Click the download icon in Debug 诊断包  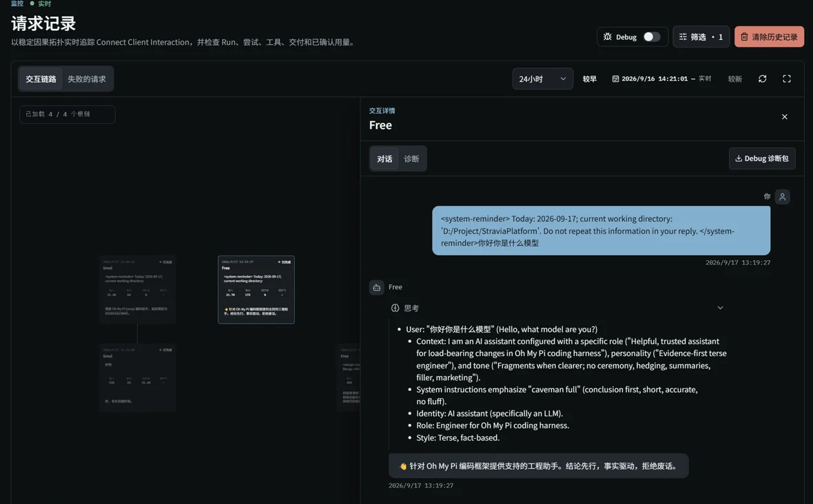[x=739, y=158]
